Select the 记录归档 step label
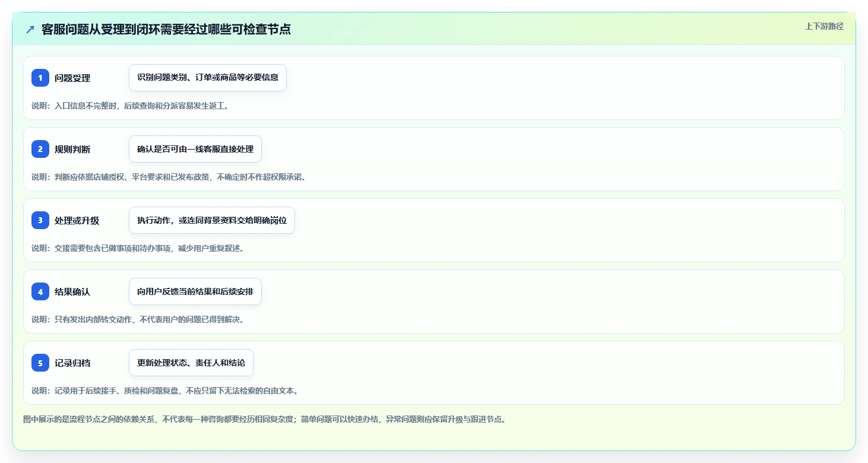Screen dimensions: 868x463 point(72,363)
